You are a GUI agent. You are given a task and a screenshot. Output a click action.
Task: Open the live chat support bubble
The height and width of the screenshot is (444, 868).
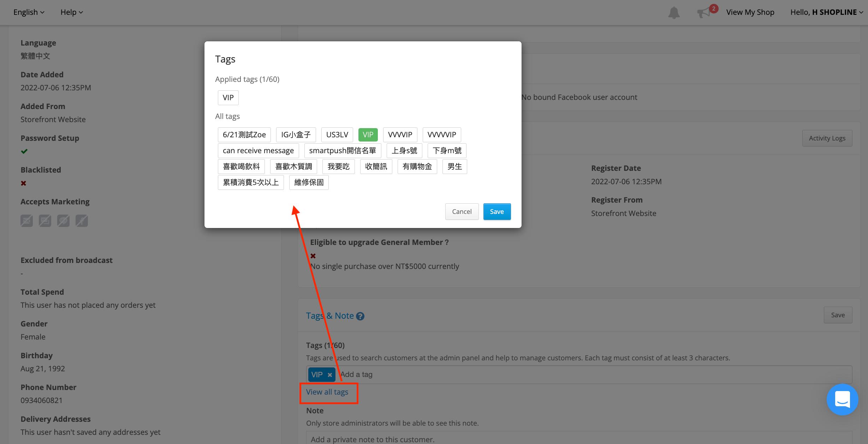[x=842, y=400]
